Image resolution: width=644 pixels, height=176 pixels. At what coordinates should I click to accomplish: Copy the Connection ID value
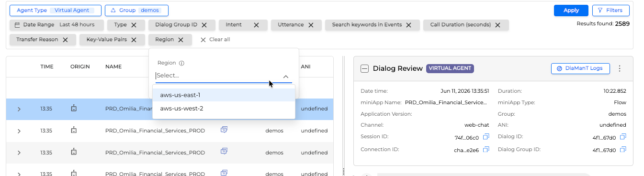pyautogui.click(x=486, y=149)
